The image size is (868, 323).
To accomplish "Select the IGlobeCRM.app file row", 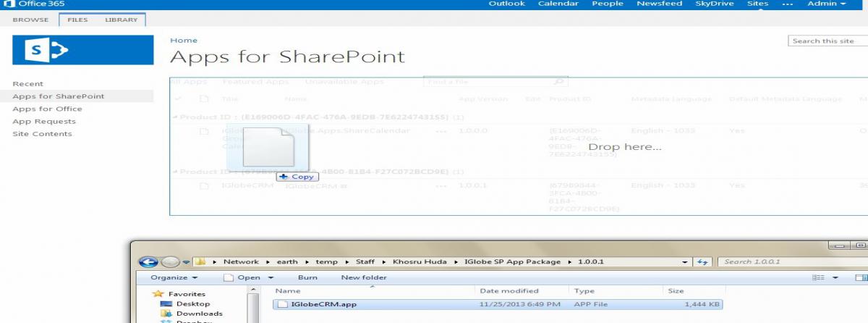I will pyautogui.click(x=498, y=304).
